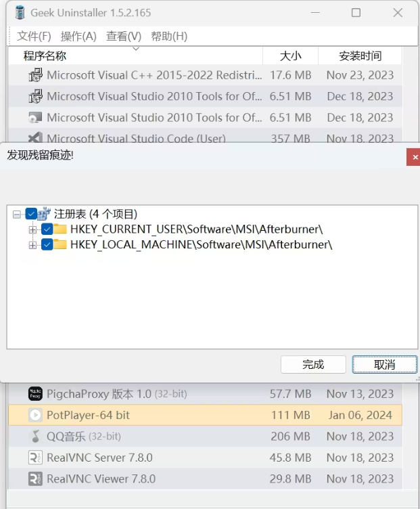
Task: Select HKEY_LOCAL_MACHINE\Software\MSI\Afterburner\ label
Action: coord(202,244)
